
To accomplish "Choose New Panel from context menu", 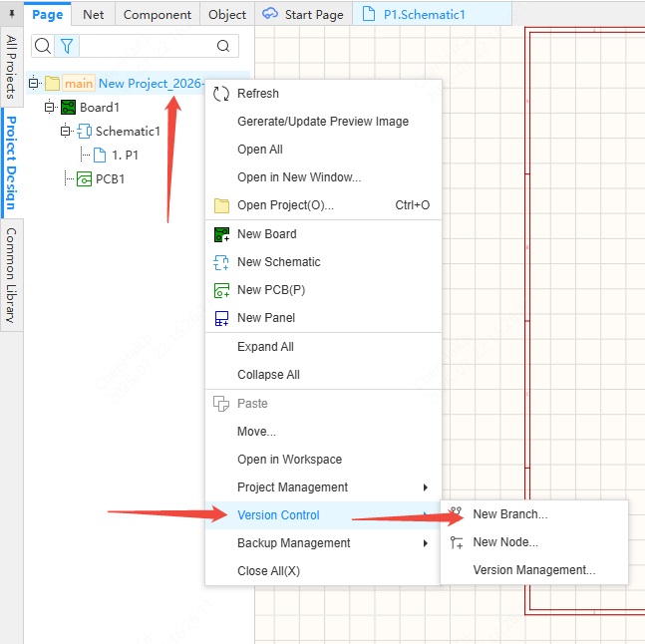I will pos(323,318).
